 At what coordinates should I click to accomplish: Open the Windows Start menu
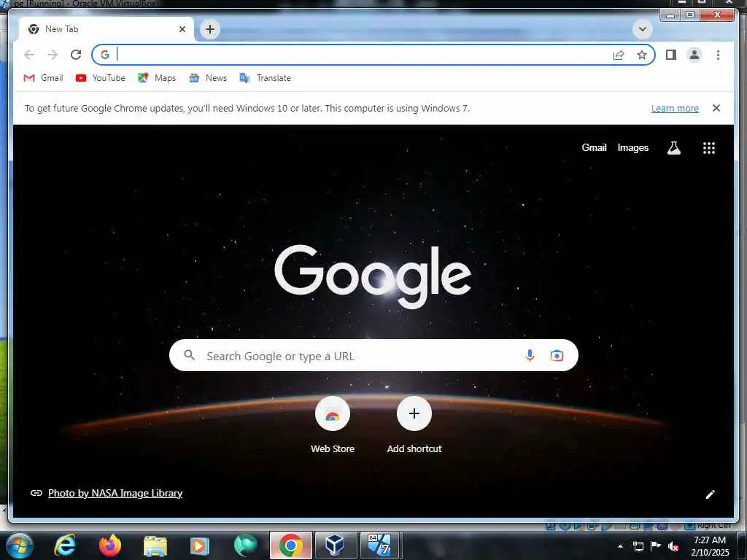pyautogui.click(x=19, y=545)
